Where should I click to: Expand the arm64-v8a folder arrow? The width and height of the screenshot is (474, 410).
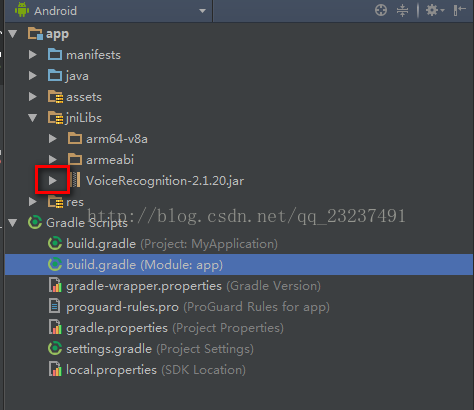52,138
